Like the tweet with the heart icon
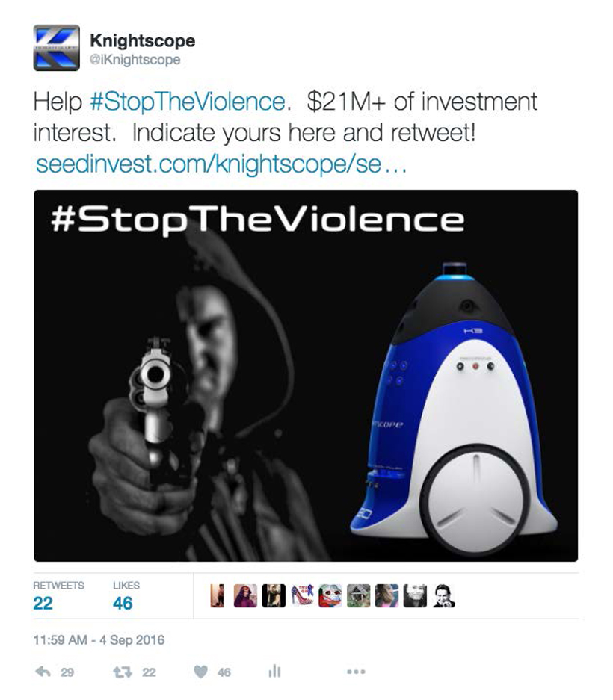The height and width of the screenshot is (700, 613). tap(200, 672)
